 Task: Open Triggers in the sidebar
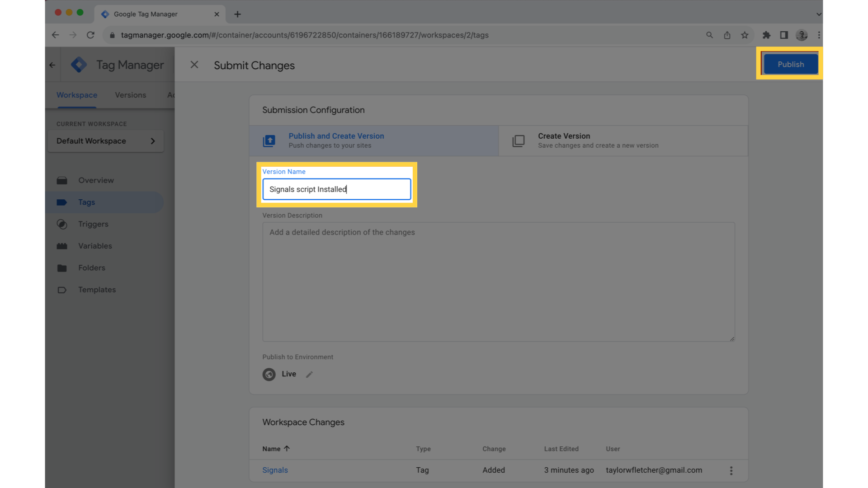point(104,224)
